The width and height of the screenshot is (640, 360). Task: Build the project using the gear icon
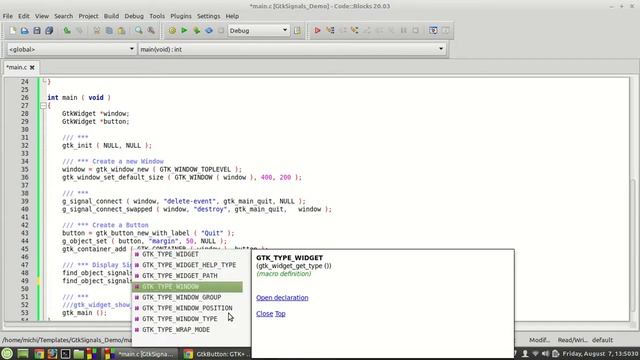coord(172,31)
